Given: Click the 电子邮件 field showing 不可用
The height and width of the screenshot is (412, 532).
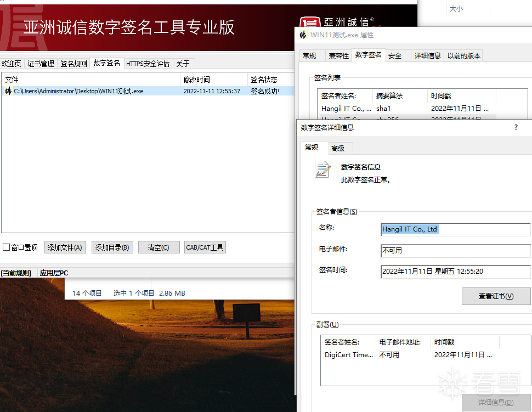Looking at the screenshot, I should coord(456,251).
